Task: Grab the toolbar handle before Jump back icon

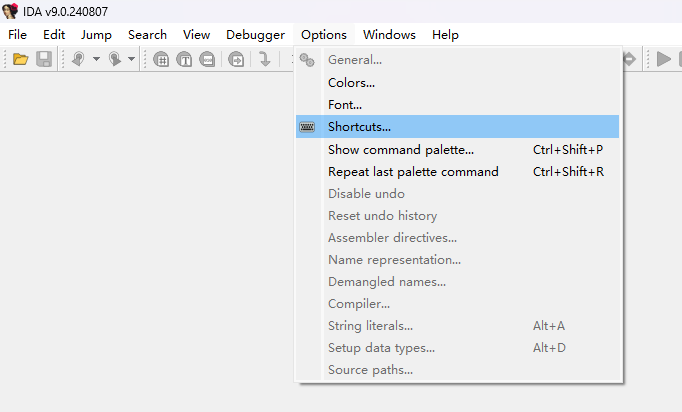Action: click(x=63, y=59)
